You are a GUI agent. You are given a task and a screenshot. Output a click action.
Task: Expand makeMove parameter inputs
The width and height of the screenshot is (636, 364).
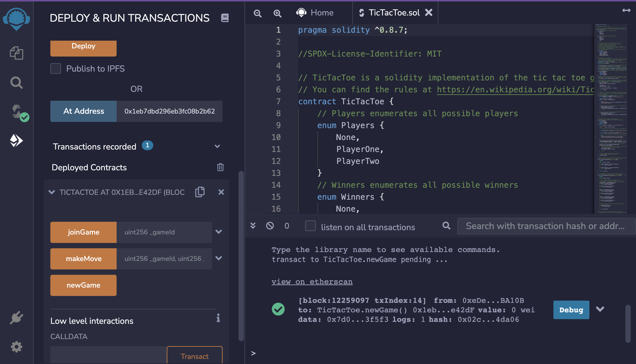219,258
